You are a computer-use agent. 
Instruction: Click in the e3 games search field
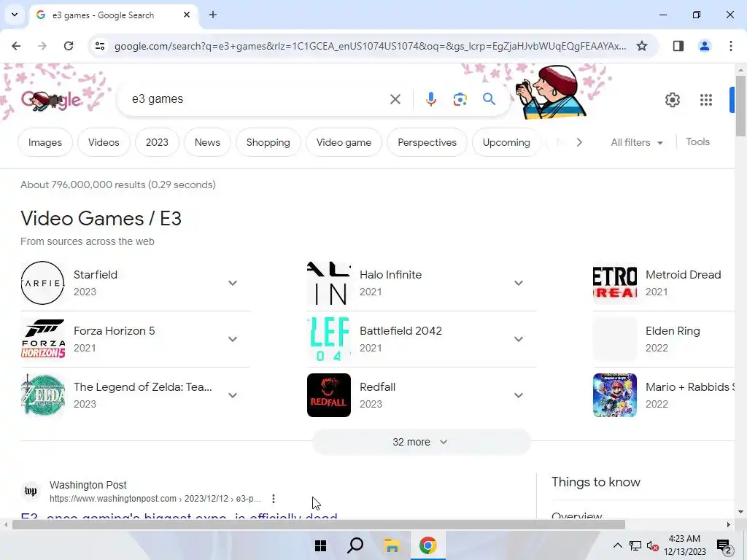[258, 99]
